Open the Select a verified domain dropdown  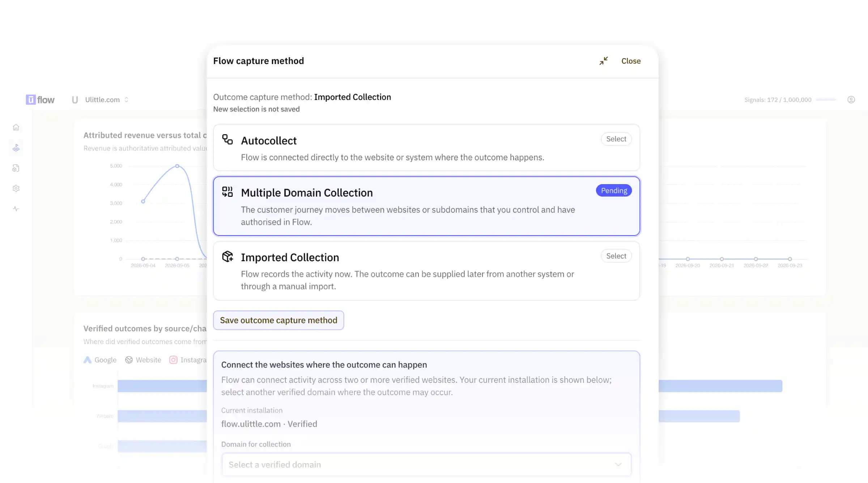(426, 465)
